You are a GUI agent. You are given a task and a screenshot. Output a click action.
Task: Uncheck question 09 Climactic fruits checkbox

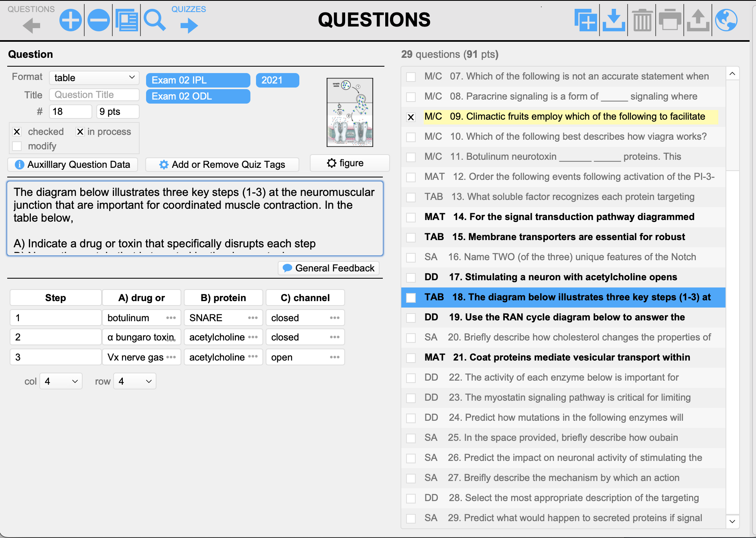point(411,117)
